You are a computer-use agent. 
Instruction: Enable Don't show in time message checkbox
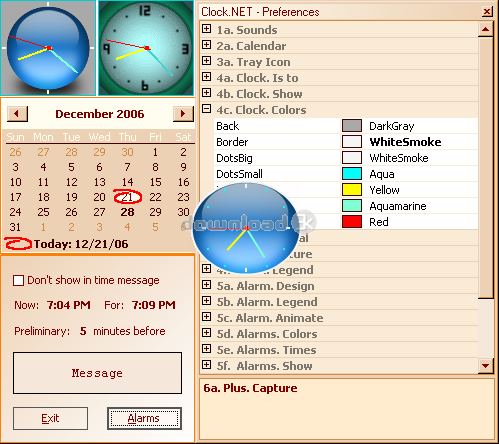18,280
